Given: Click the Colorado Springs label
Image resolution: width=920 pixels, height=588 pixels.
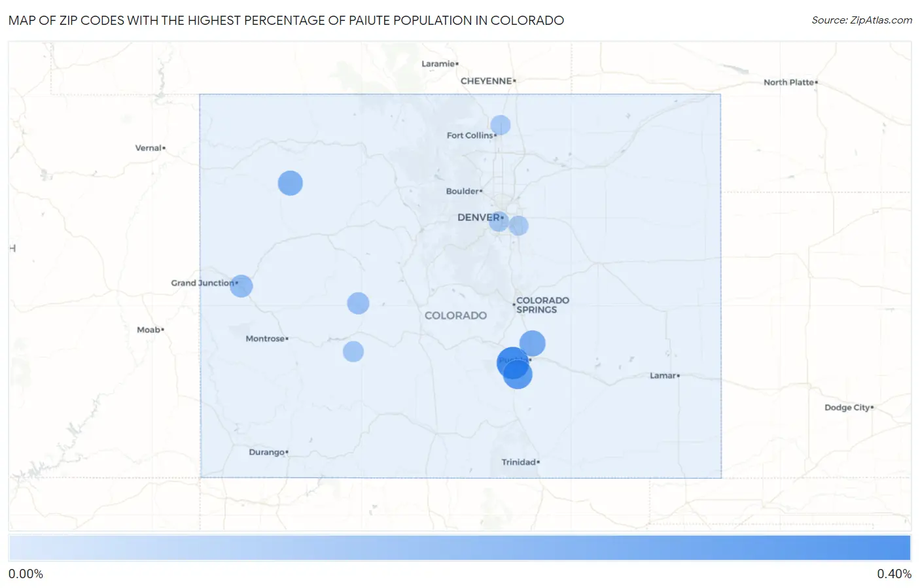Looking at the screenshot, I should pos(542,305).
